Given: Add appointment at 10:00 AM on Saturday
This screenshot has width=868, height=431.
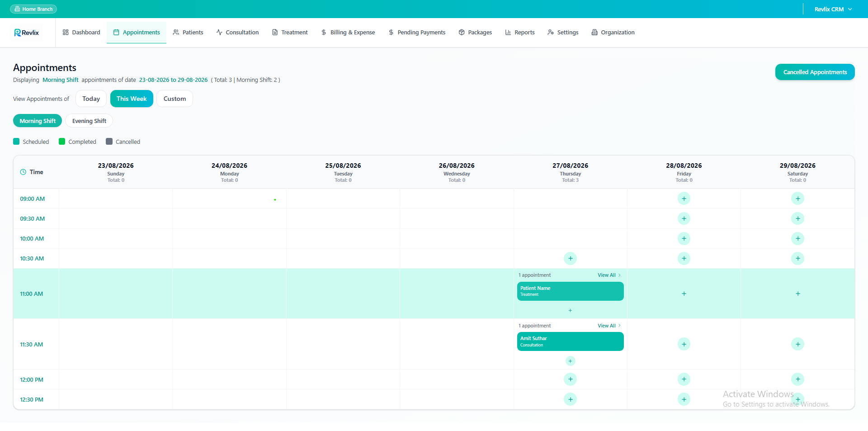Looking at the screenshot, I should coord(797,238).
